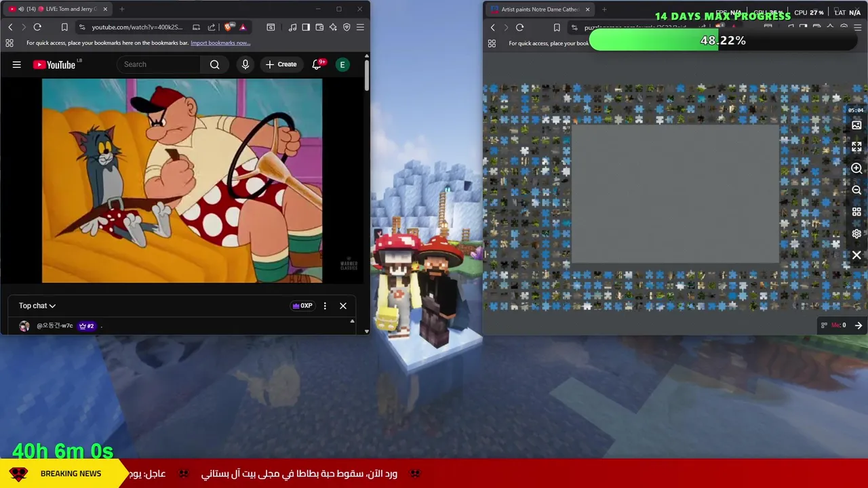Open a new tab in puzzle window
Image resolution: width=868 pixels, height=488 pixels.
coord(604,9)
